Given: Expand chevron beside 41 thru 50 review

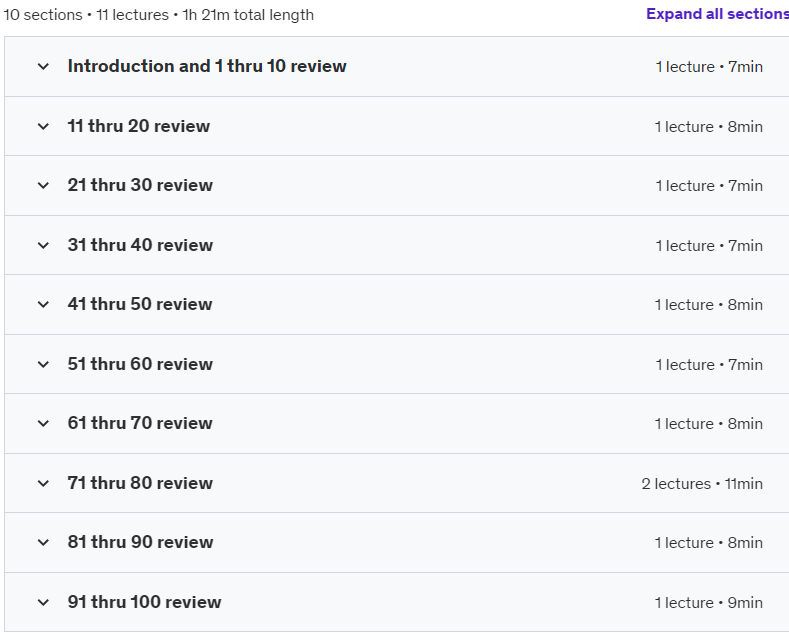Looking at the screenshot, I should click(x=43, y=304).
